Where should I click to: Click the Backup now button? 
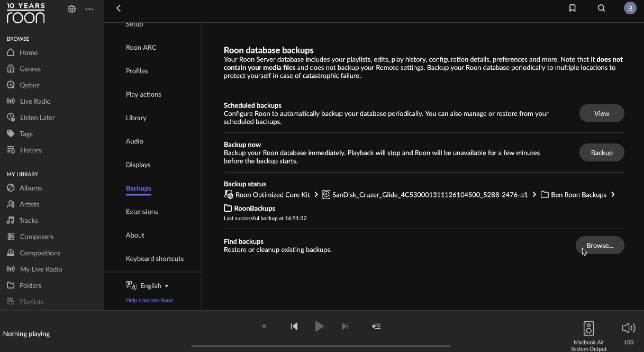602,152
